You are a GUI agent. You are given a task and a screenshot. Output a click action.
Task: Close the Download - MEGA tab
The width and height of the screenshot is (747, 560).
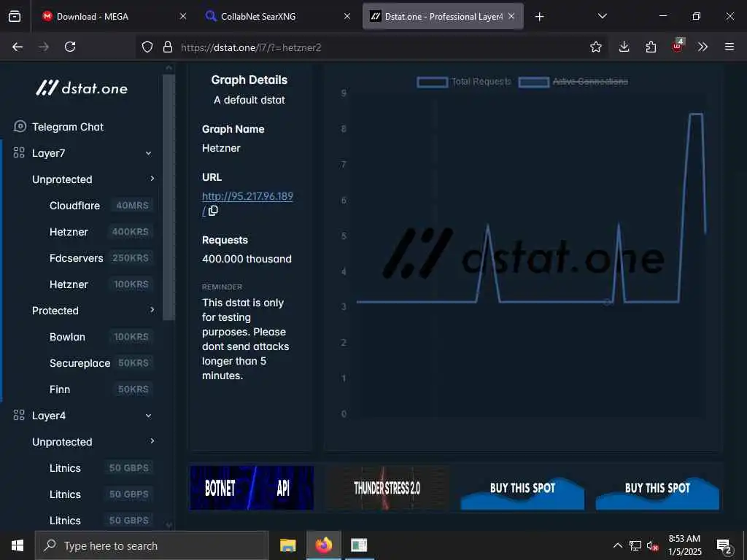click(x=183, y=16)
